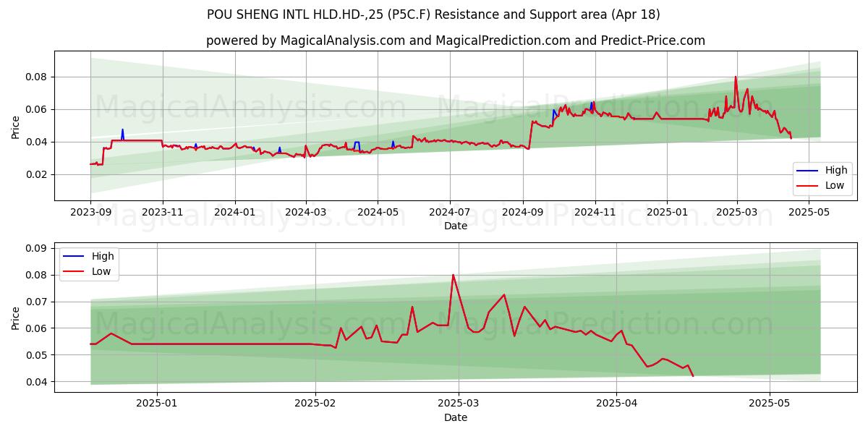Click 'High' in the top chart legend
Viewport: 868px width, 434px height.
[x=836, y=171]
